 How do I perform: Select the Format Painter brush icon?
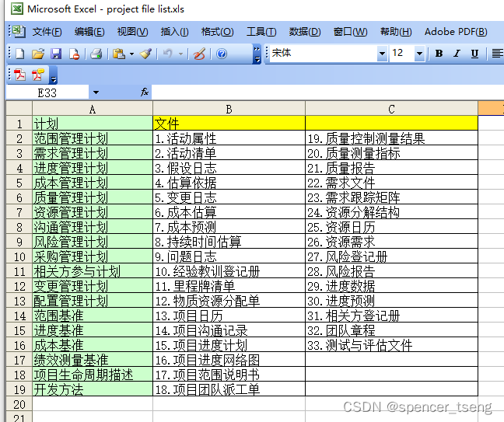pos(145,54)
